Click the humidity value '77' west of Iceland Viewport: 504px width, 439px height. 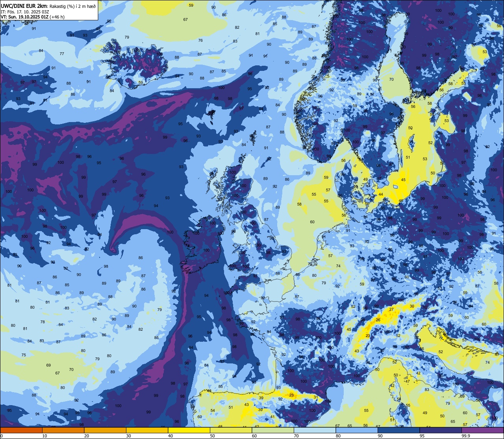point(62,54)
